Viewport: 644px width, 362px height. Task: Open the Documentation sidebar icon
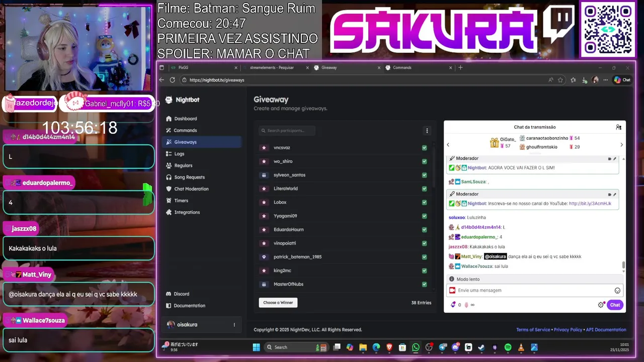(169, 306)
